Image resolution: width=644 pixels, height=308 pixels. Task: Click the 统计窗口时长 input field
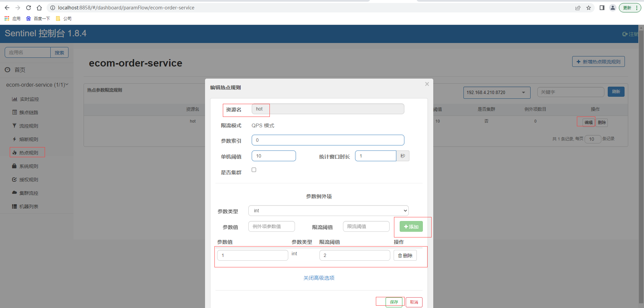[376, 156]
